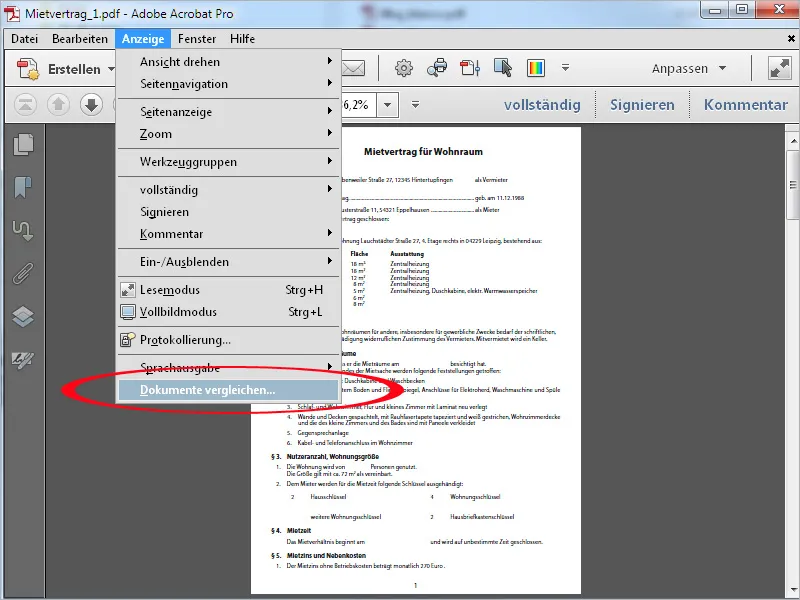Select Vollbildmodus Strg+L entry
Viewport: 800px width, 600px height.
point(229,312)
